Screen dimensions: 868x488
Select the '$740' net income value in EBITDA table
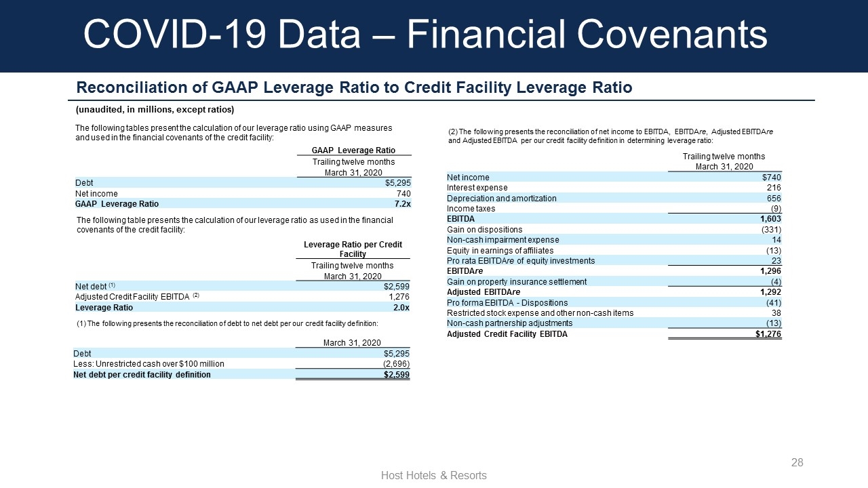point(772,177)
